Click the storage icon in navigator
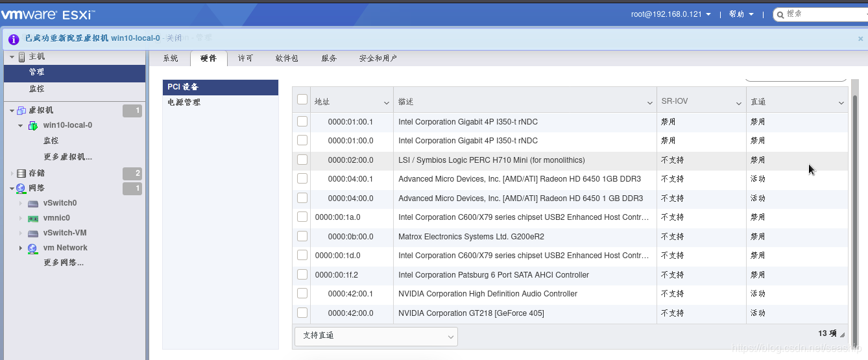The image size is (868, 360). click(x=21, y=173)
